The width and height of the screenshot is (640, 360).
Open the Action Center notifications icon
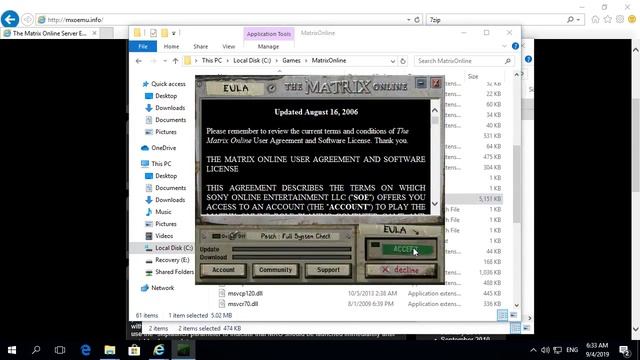pos(624,350)
